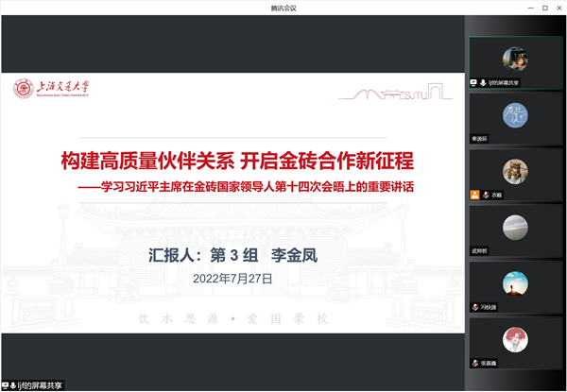The height and width of the screenshot is (392, 567).
Task: Click the muted mic icon beside 习枝源
Action: pos(474,307)
